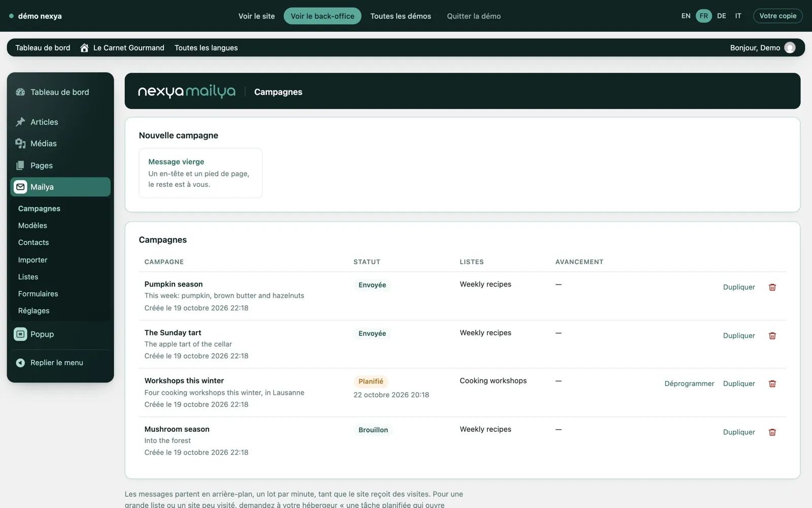Click the Brouillon status badge
Image resolution: width=812 pixels, height=508 pixels.
(373, 430)
